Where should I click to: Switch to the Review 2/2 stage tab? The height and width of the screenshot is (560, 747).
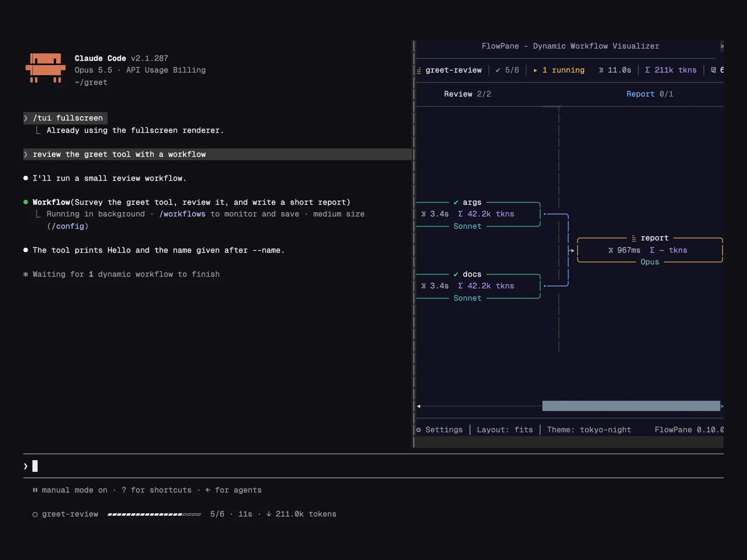pos(467,94)
